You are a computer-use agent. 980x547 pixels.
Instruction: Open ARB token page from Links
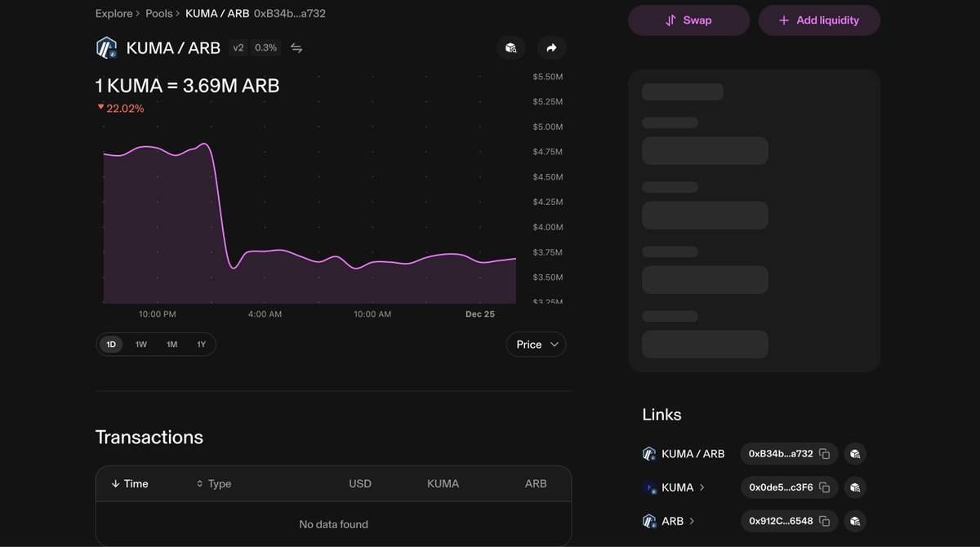(678, 521)
